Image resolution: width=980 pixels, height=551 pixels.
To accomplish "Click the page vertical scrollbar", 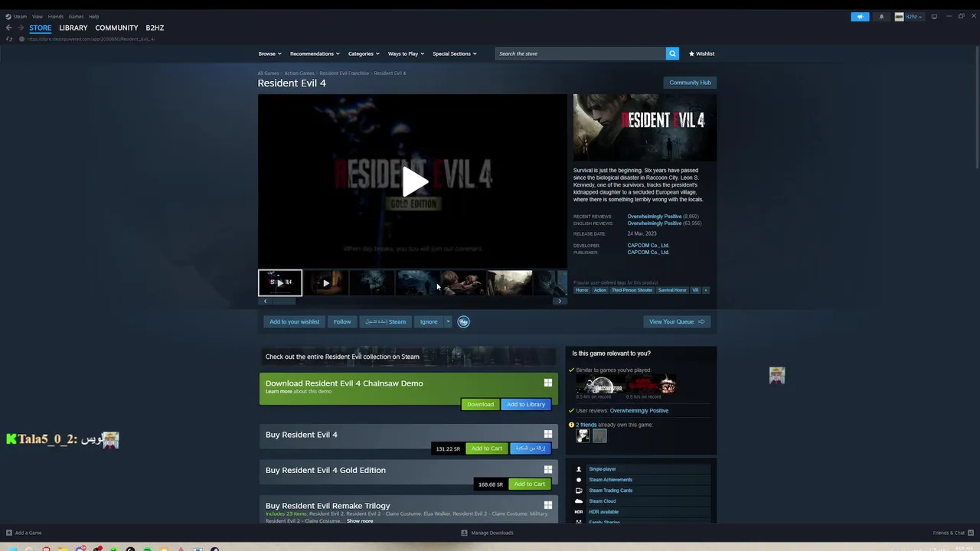I will click(x=976, y=107).
